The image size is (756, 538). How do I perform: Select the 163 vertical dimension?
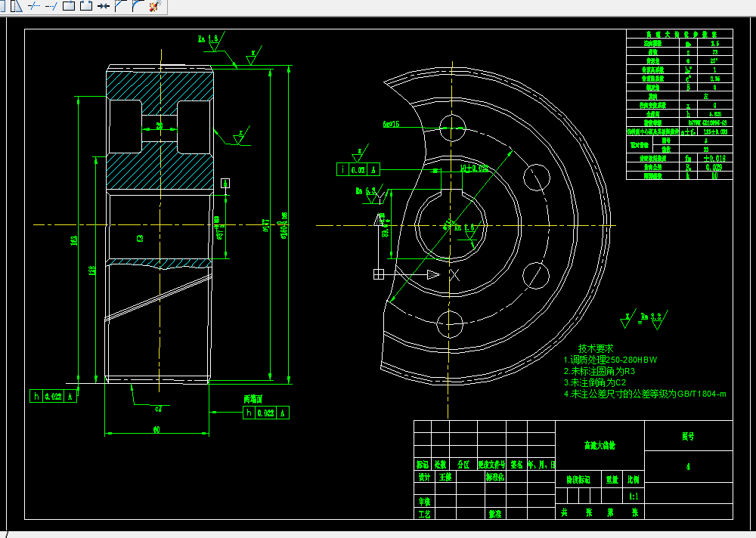(x=74, y=240)
